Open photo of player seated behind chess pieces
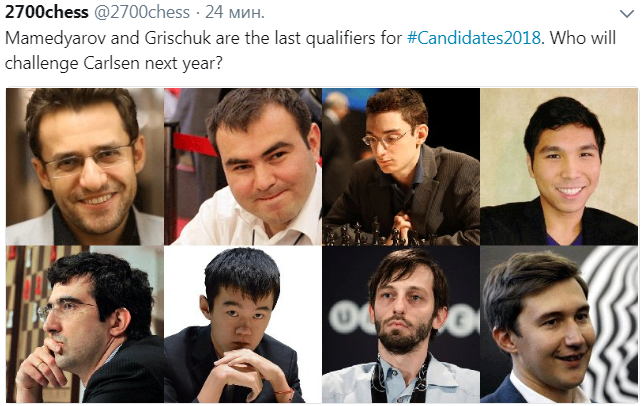 [400, 166]
